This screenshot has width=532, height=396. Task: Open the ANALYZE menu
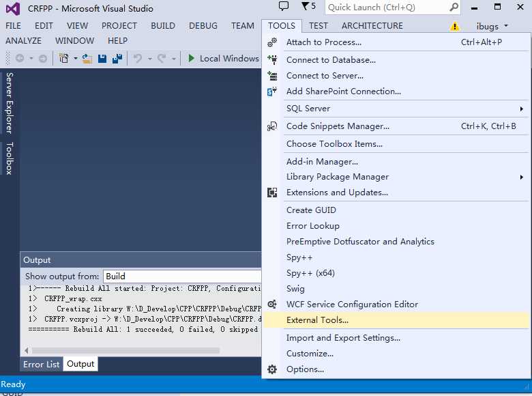pos(23,41)
